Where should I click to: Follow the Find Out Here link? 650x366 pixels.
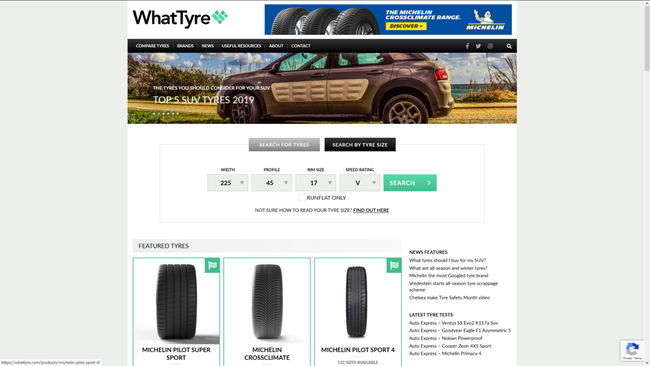tap(371, 210)
